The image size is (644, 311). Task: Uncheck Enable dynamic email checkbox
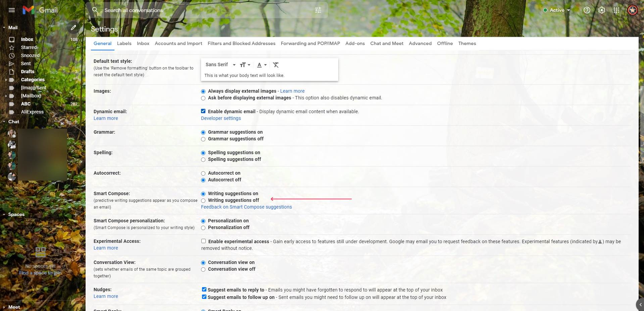pos(203,111)
